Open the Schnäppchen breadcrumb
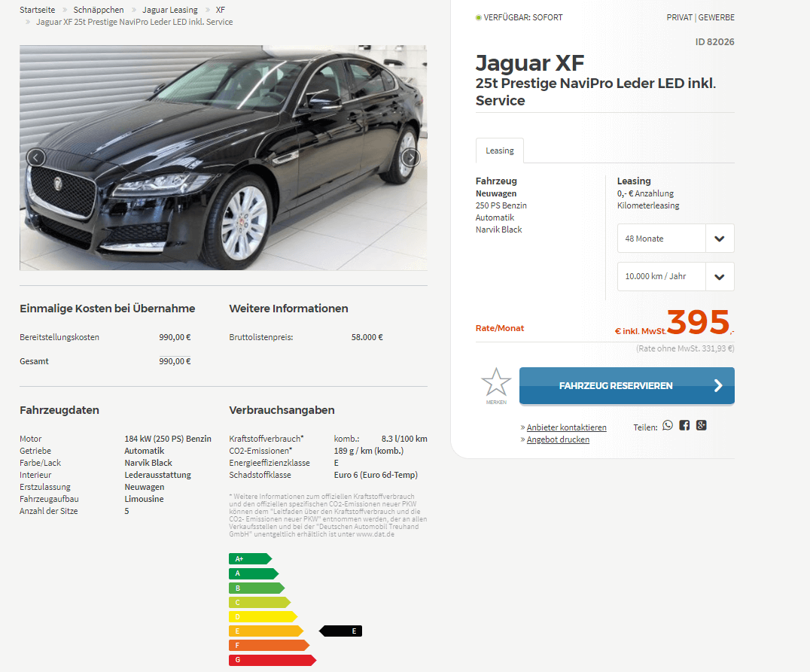The image size is (810, 672). [99, 10]
